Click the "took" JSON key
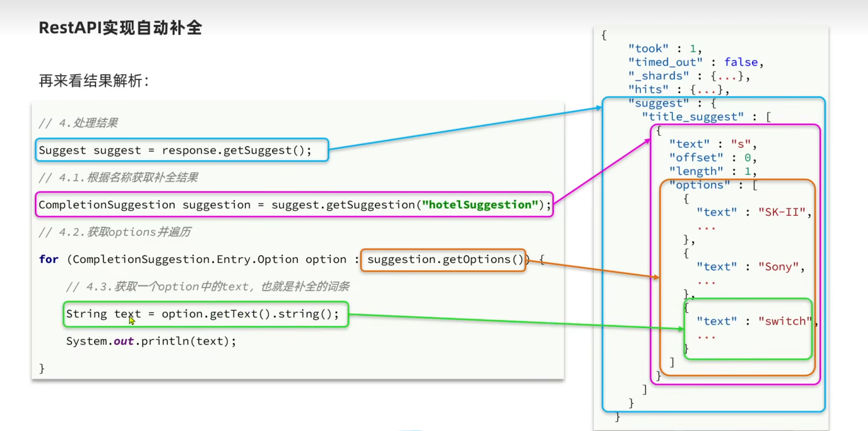The height and width of the screenshot is (431, 868). pos(648,49)
